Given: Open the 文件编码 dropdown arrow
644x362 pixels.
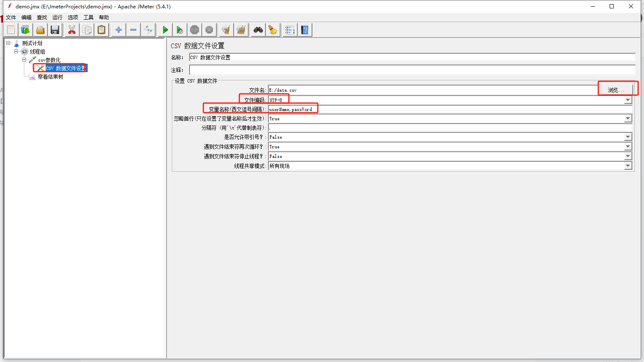Looking at the screenshot, I should click(x=628, y=100).
